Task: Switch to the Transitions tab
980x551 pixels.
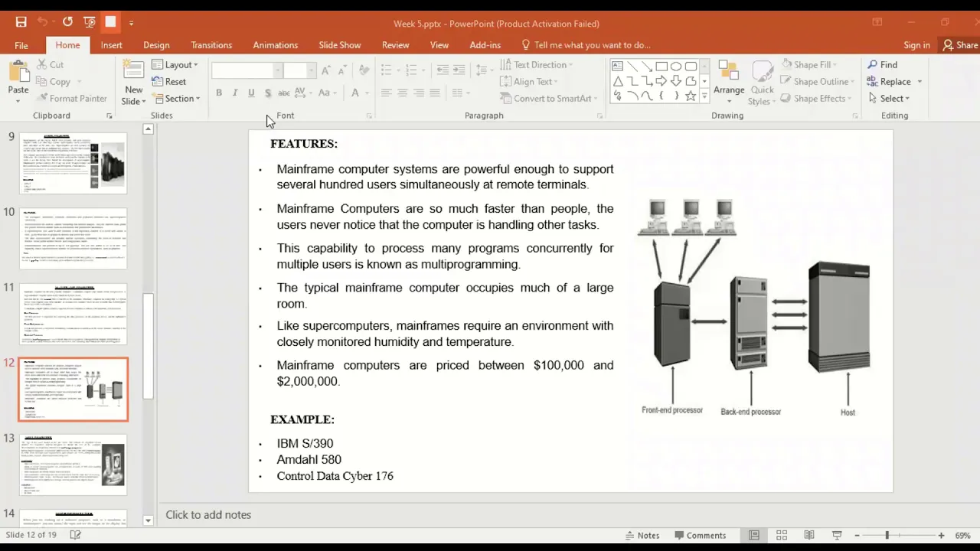Action: coord(211,45)
